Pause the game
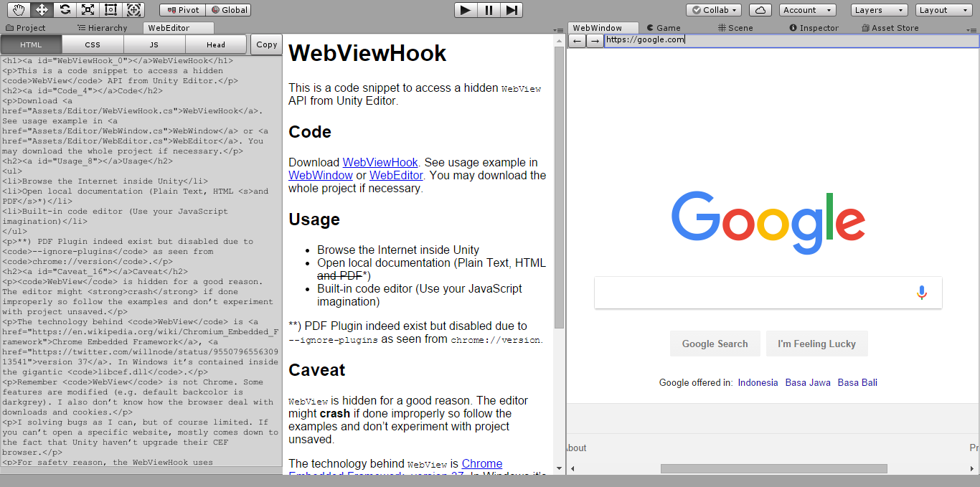 click(x=489, y=10)
